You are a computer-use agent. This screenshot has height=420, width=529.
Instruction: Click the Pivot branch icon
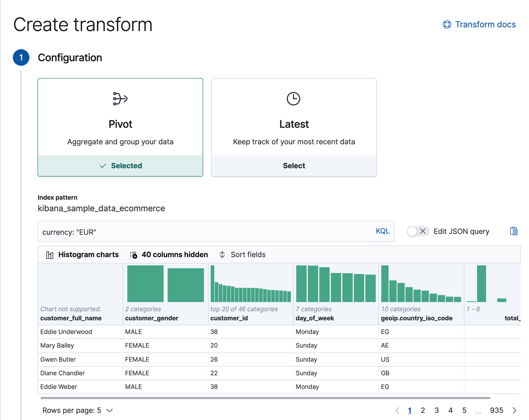coord(120,98)
